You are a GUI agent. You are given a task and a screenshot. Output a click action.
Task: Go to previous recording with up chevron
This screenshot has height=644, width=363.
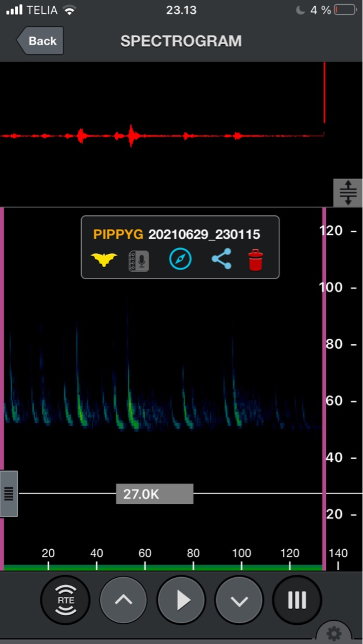click(123, 600)
